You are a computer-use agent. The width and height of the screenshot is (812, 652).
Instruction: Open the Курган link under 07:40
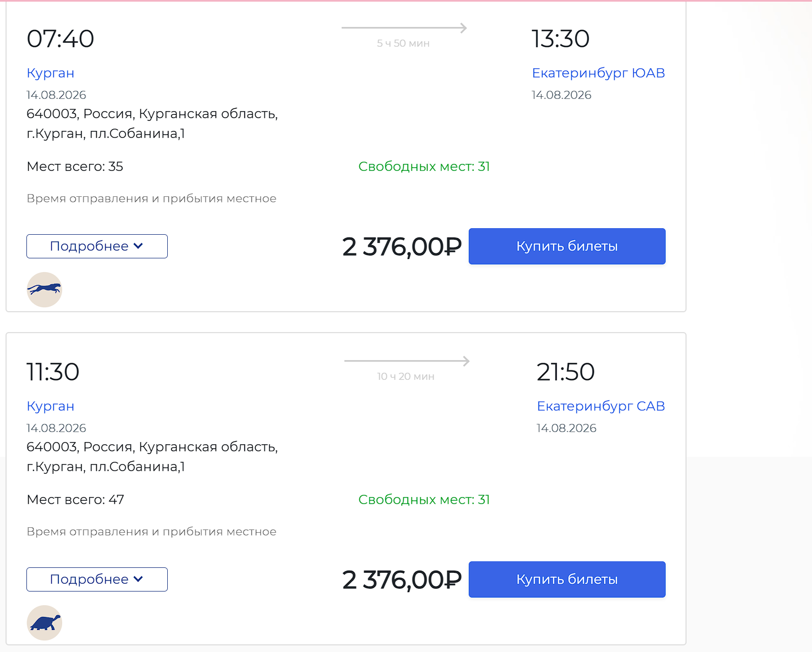coord(51,73)
